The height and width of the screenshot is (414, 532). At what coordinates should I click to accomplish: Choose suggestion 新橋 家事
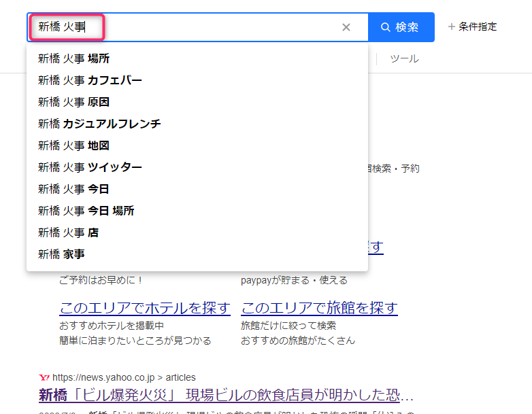[61, 254]
